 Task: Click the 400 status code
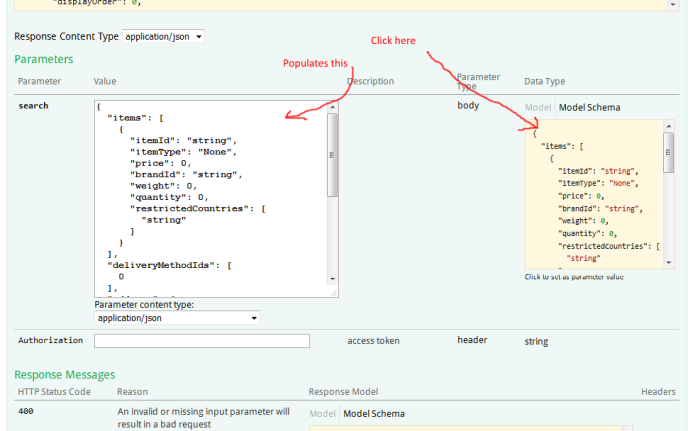pos(25,411)
